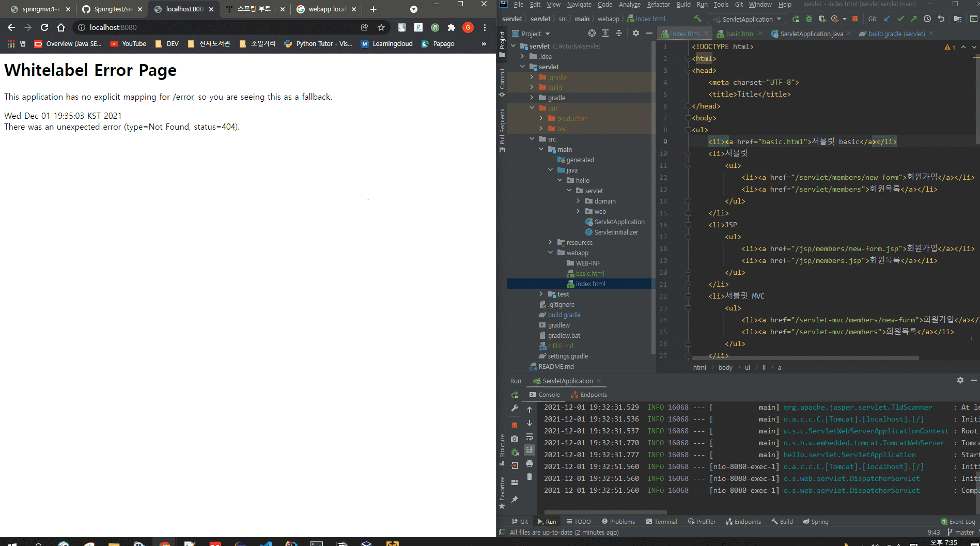The width and height of the screenshot is (980, 546).
Task: Click the Git update project arrow
Action: click(x=887, y=19)
